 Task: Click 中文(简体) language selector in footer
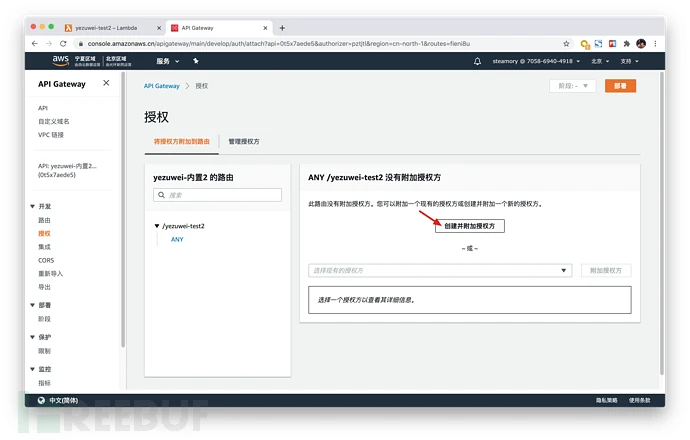pos(63,400)
